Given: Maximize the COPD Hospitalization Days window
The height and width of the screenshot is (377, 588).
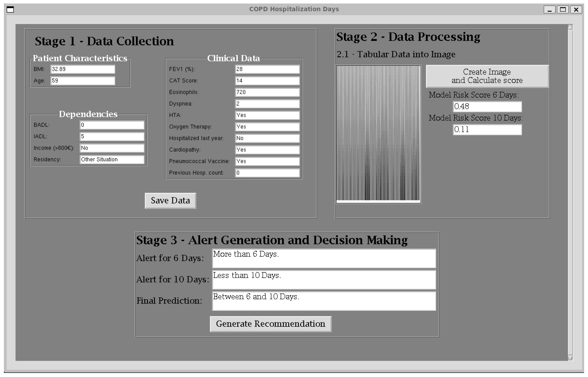Looking at the screenshot, I should 562,10.
